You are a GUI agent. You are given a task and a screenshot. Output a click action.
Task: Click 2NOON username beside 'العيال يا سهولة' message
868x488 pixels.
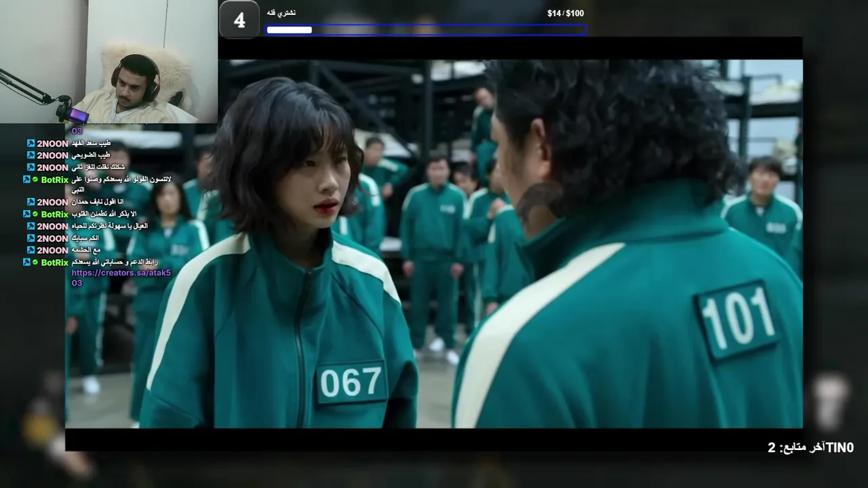(x=52, y=226)
